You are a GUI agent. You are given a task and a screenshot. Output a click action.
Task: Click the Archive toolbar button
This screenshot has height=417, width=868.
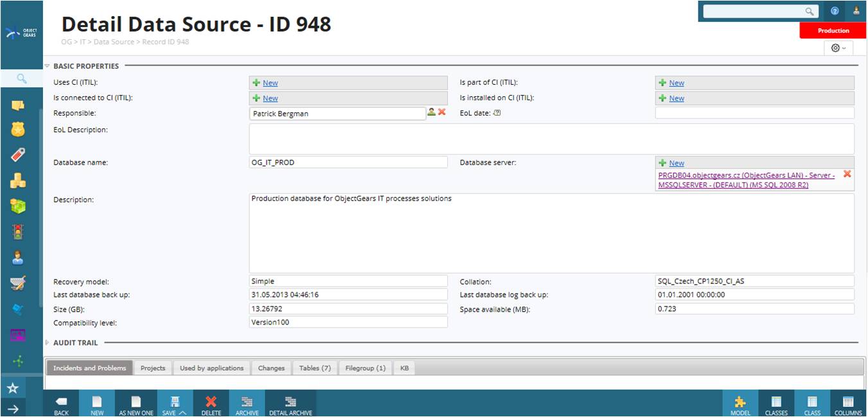(x=247, y=404)
